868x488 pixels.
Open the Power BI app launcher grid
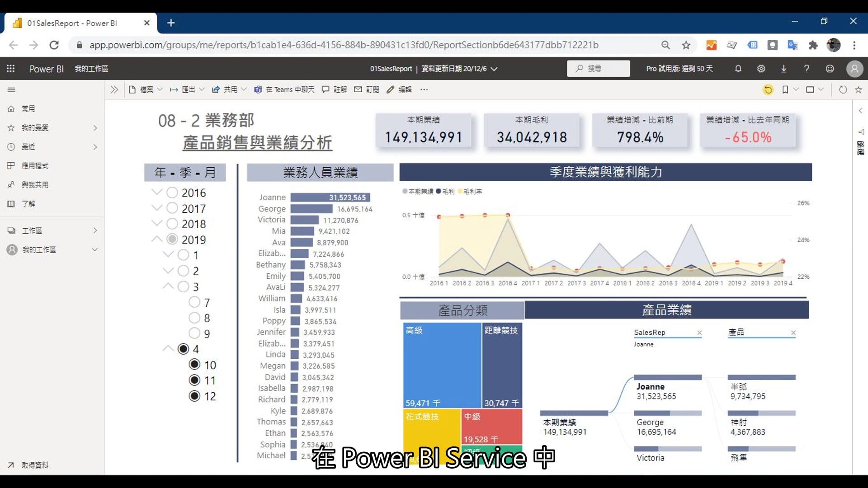tap(11, 69)
